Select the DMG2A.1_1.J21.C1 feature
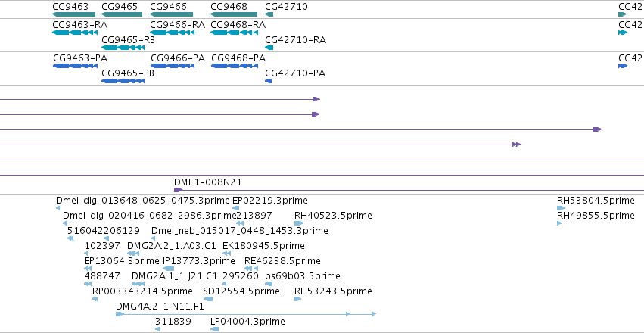This screenshot has width=644, height=333. (x=138, y=284)
